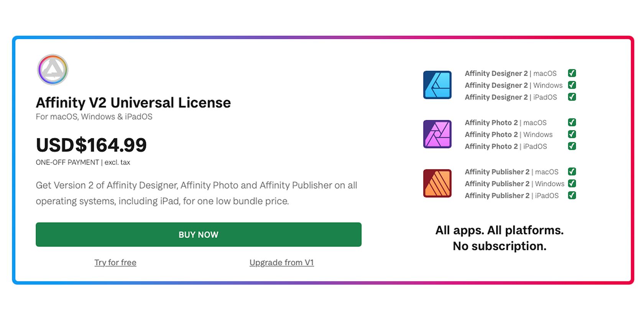
Task: Toggle the checkmark for Affinity Designer 2 macOS
Action: coord(572,73)
